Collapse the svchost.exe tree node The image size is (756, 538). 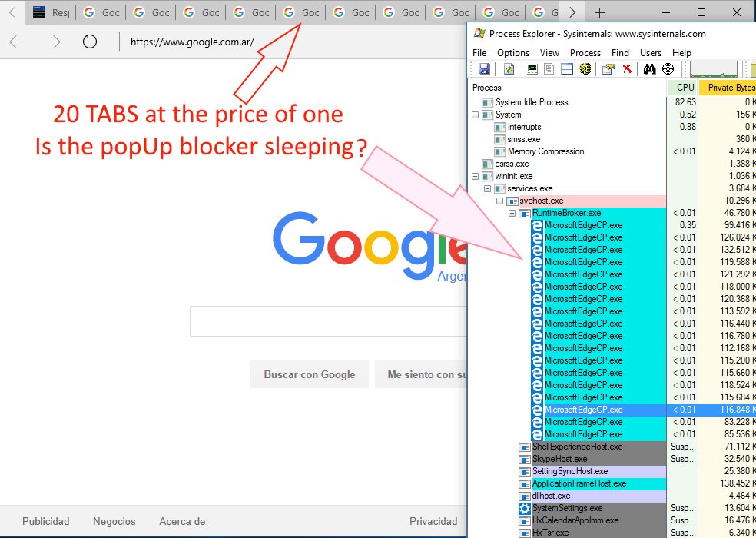(x=500, y=201)
